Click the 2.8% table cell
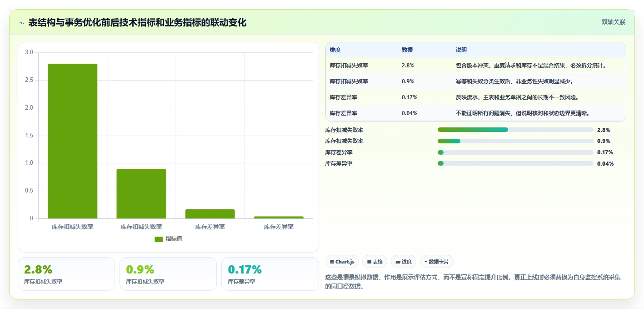 (x=408, y=66)
